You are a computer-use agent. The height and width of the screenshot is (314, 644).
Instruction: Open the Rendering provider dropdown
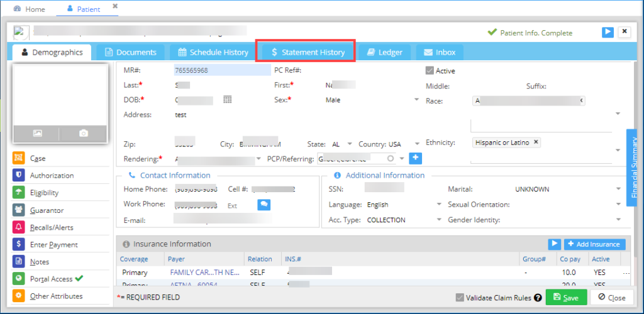tap(258, 159)
